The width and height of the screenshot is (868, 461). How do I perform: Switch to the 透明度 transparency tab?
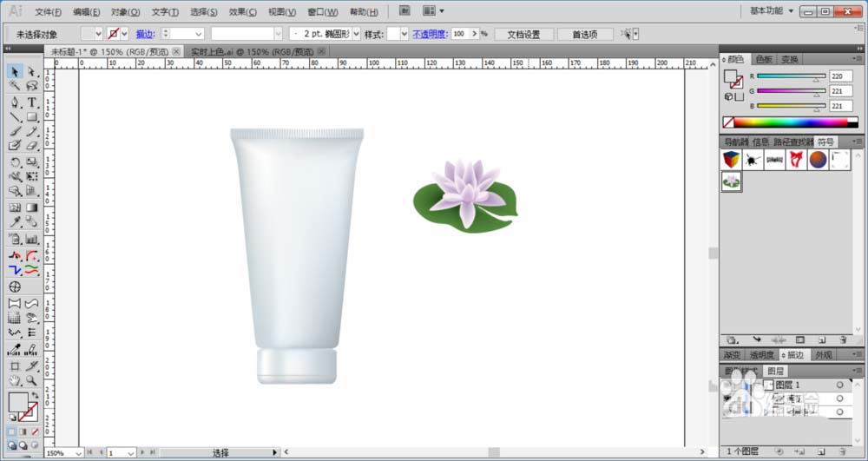[x=762, y=355]
